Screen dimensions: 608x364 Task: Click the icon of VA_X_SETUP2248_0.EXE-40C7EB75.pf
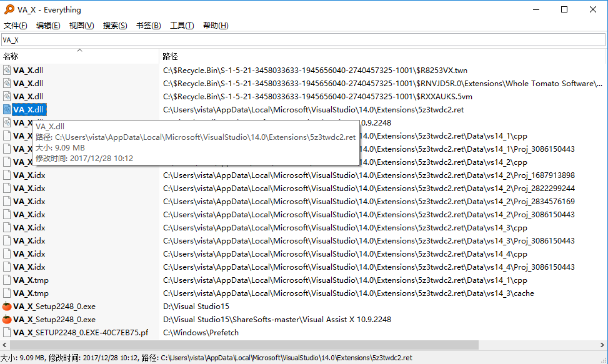point(7,332)
